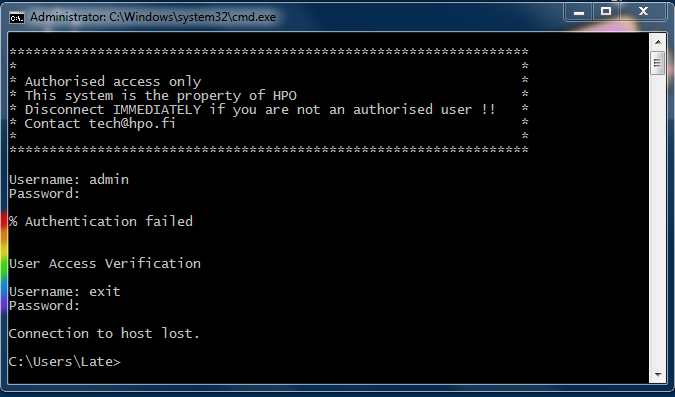Click the scrollbar down arrow
The width and height of the screenshot is (675, 397).
[657, 375]
